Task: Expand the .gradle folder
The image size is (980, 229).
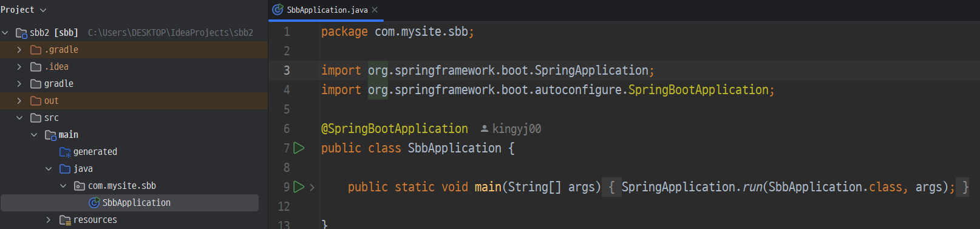Action: 19,50
